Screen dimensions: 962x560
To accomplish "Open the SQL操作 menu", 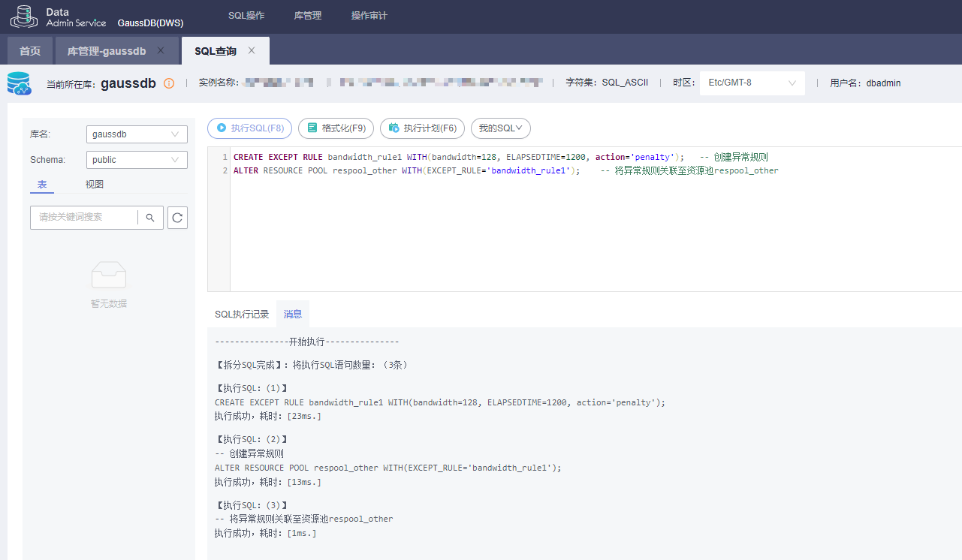I will point(248,17).
